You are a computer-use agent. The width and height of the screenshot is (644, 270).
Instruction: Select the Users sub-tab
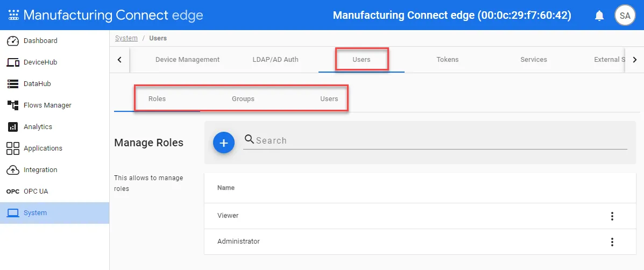coord(329,99)
